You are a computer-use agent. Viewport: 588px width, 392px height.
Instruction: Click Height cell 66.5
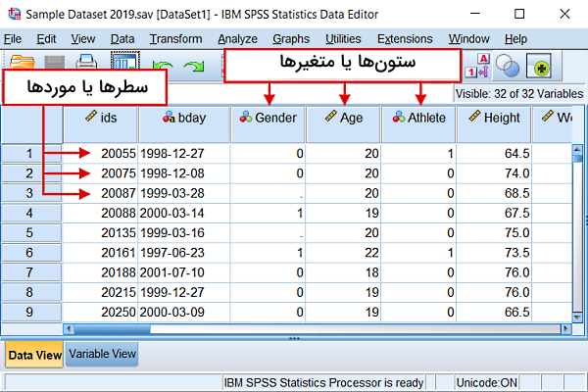[x=494, y=312]
